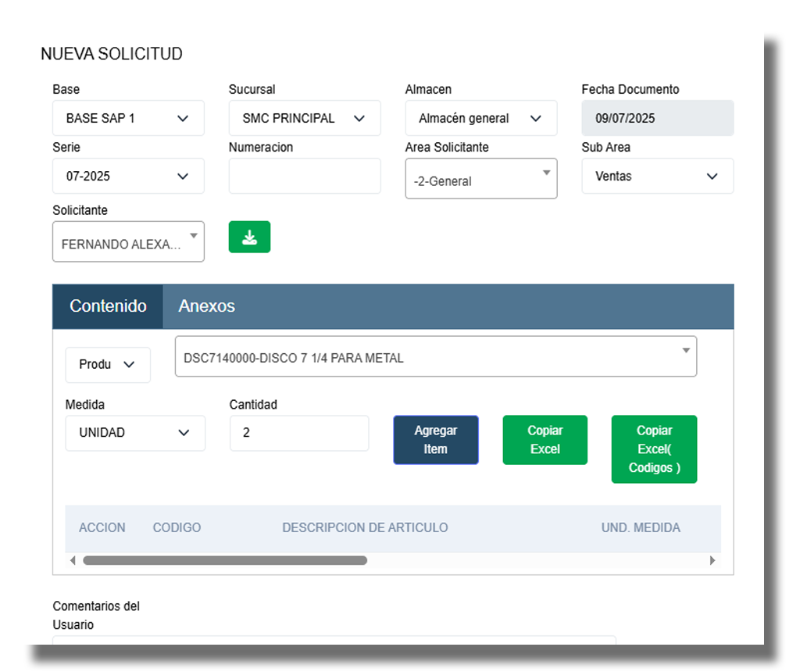Open the Area Solicitante combo box
800x672 pixels.
pos(480,179)
